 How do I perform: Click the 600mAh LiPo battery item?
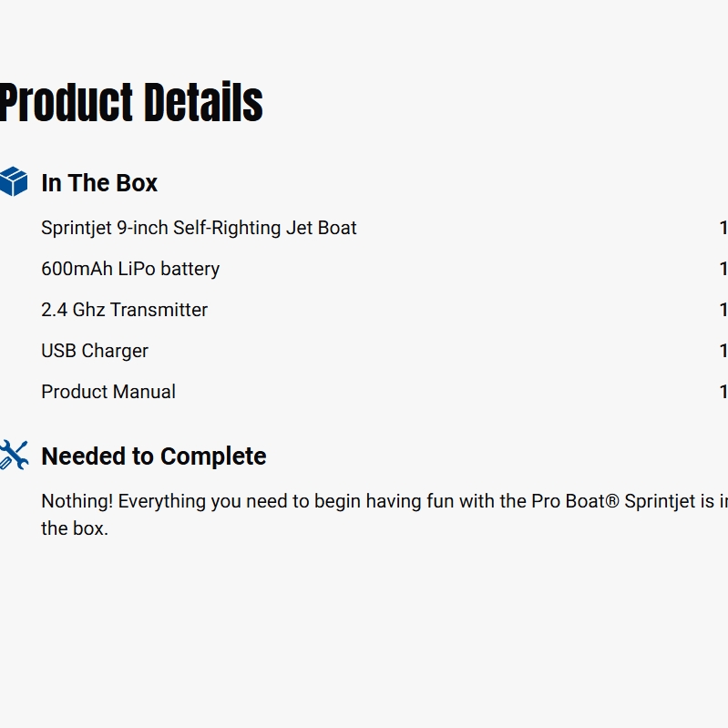[130, 269]
